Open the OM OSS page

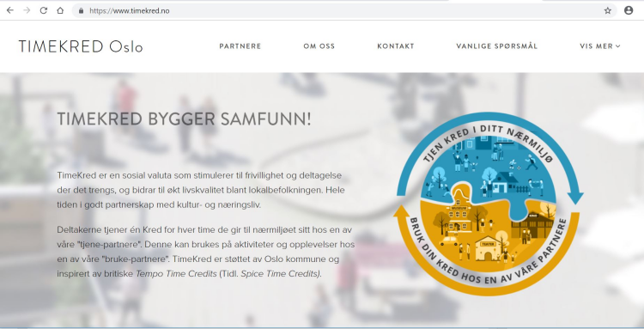click(x=319, y=46)
